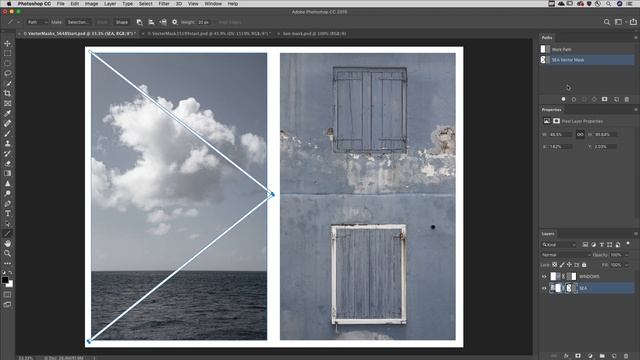
Task: Click Create new group folder icon
Action: click(x=602, y=356)
